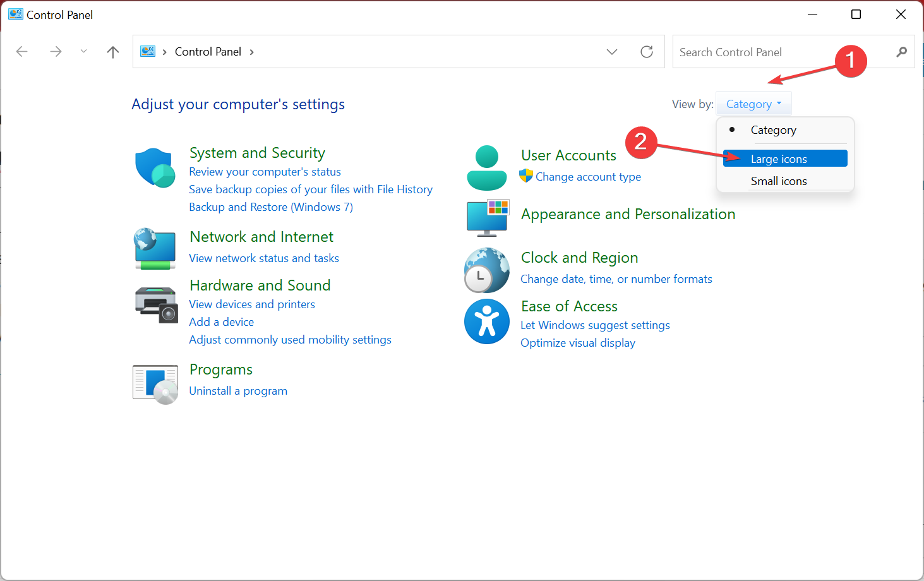Image resolution: width=924 pixels, height=581 pixels.
Task: Open the System and Security shield icon
Action: [x=155, y=168]
